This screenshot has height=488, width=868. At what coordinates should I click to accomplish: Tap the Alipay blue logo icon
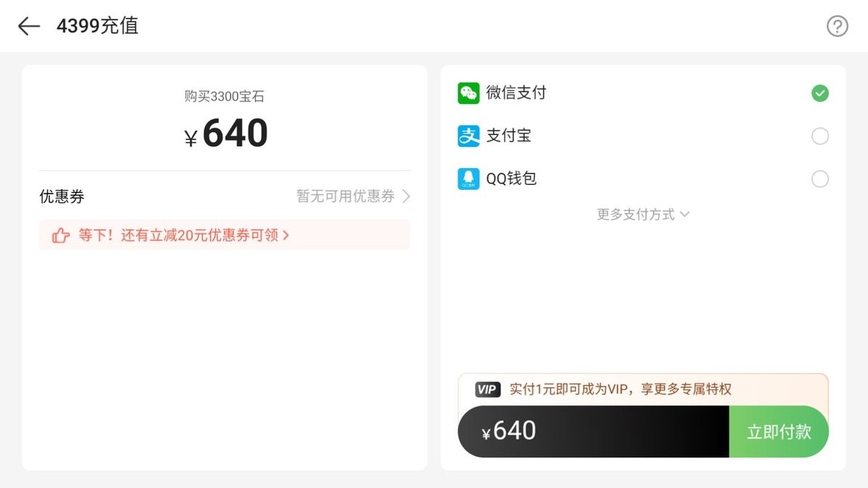coord(468,136)
